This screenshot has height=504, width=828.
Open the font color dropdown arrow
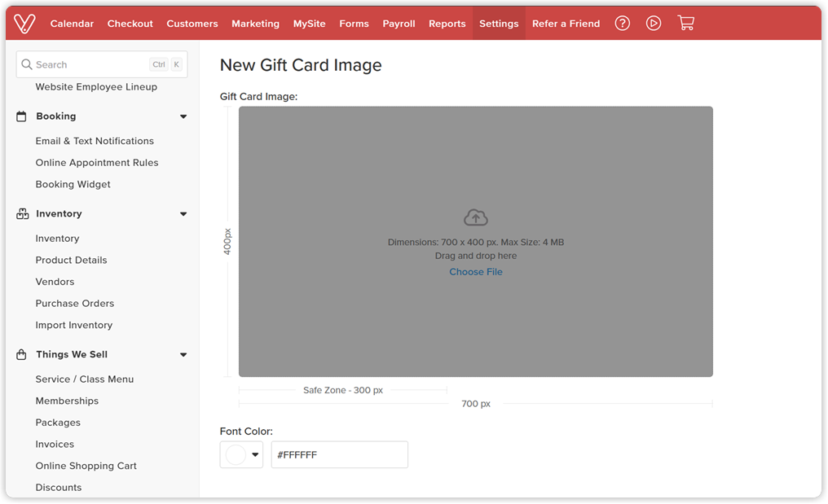[x=255, y=455]
